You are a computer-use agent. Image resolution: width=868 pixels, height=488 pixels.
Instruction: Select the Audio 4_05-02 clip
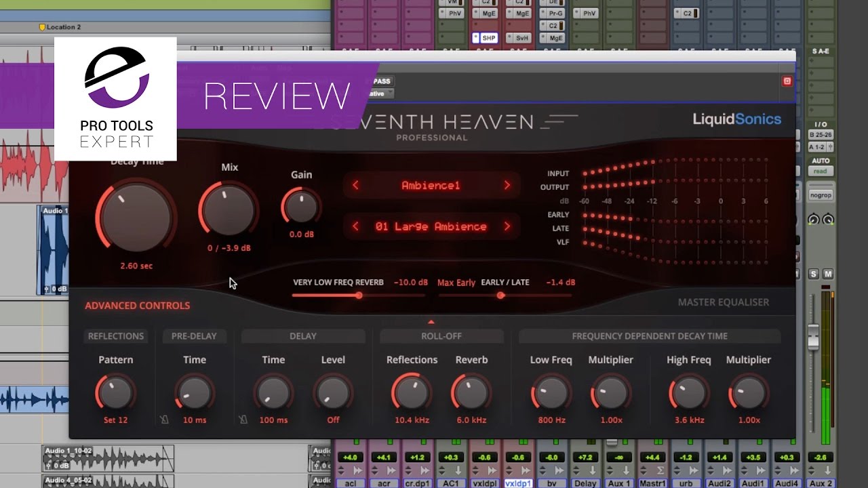click(x=108, y=481)
